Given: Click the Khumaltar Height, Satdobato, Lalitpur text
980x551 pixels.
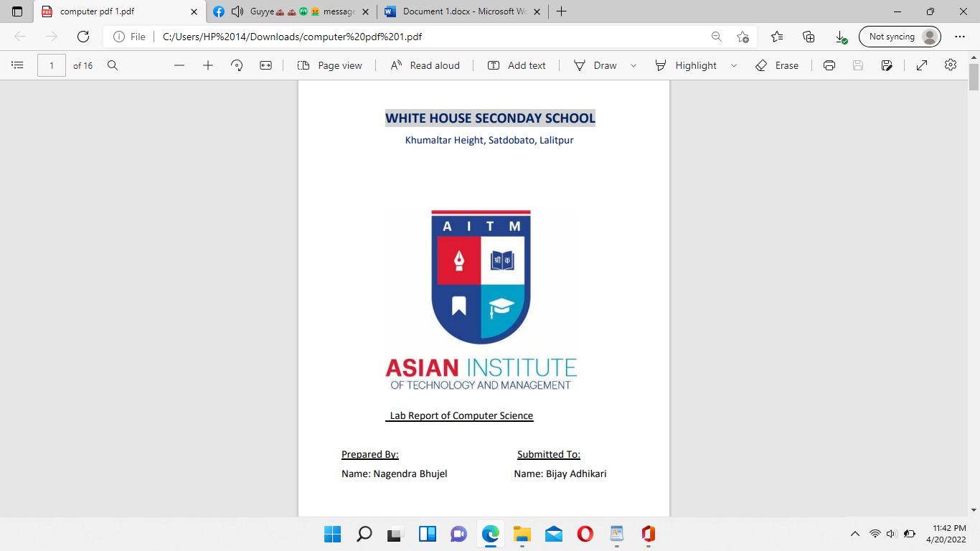Looking at the screenshot, I should 489,140.
